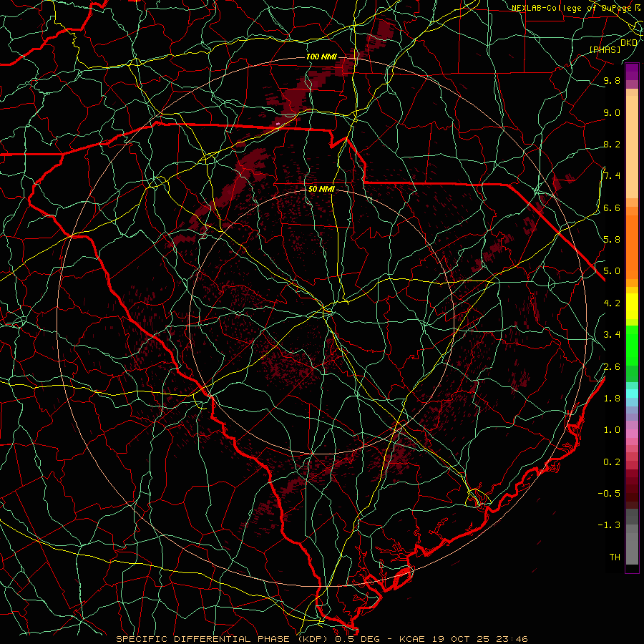Click the 50 NMI range ring label
This screenshot has height=644, width=644.
(321, 189)
